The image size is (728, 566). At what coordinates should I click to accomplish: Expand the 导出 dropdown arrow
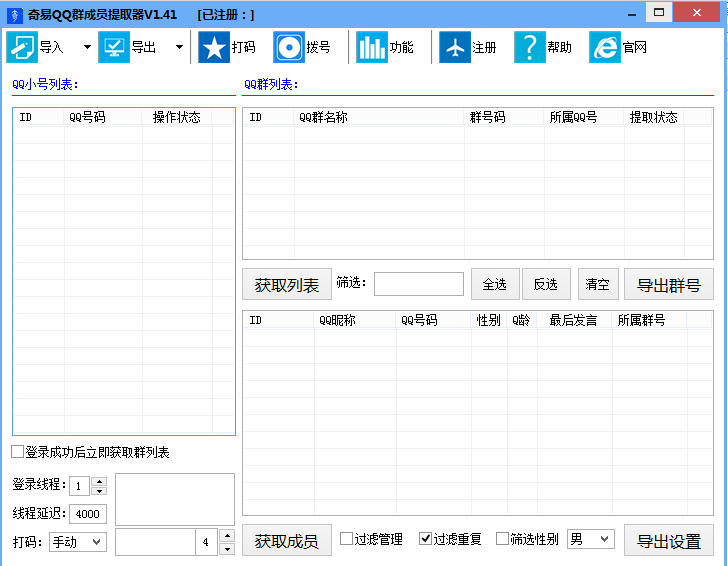179,47
